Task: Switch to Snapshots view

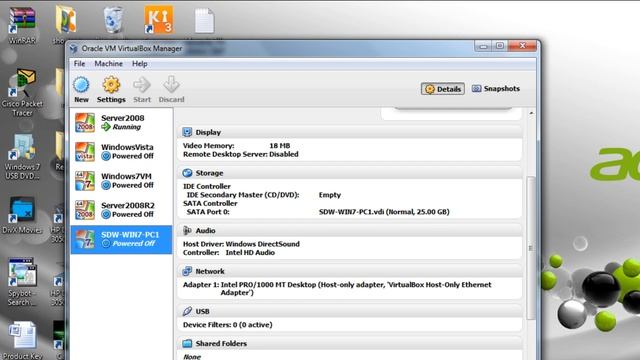Action: pyautogui.click(x=496, y=89)
